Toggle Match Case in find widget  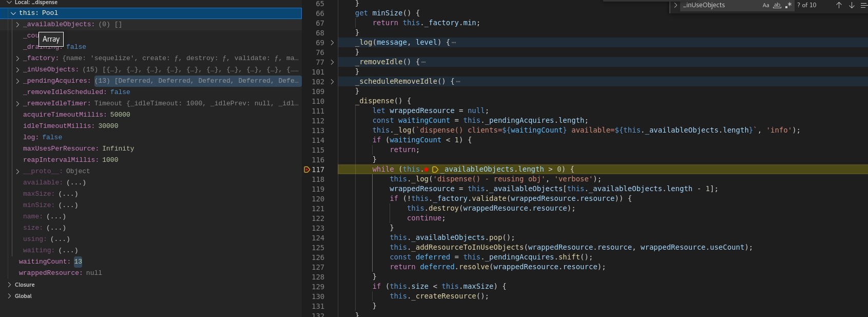(x=766, y=5)
